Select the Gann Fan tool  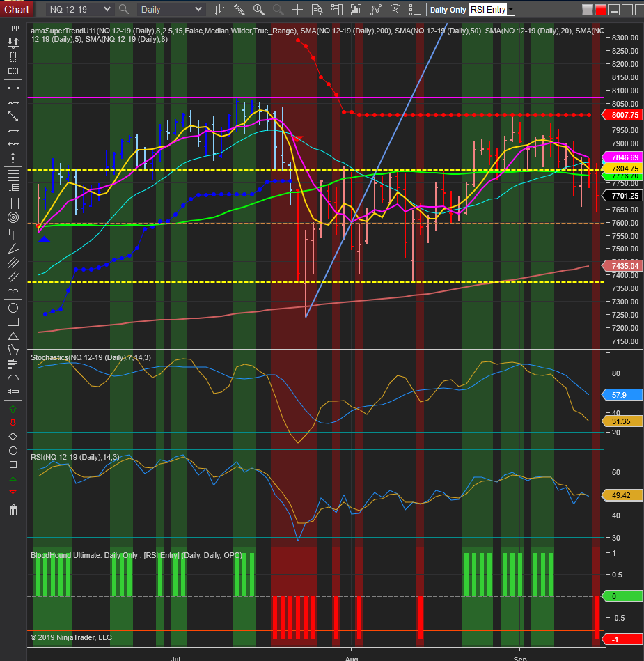pos(13,249)
